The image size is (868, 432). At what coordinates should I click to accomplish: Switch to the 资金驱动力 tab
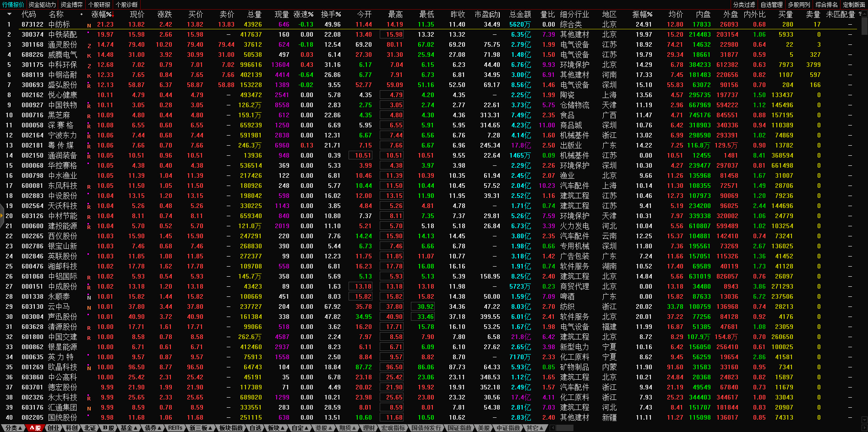point(42,5)
